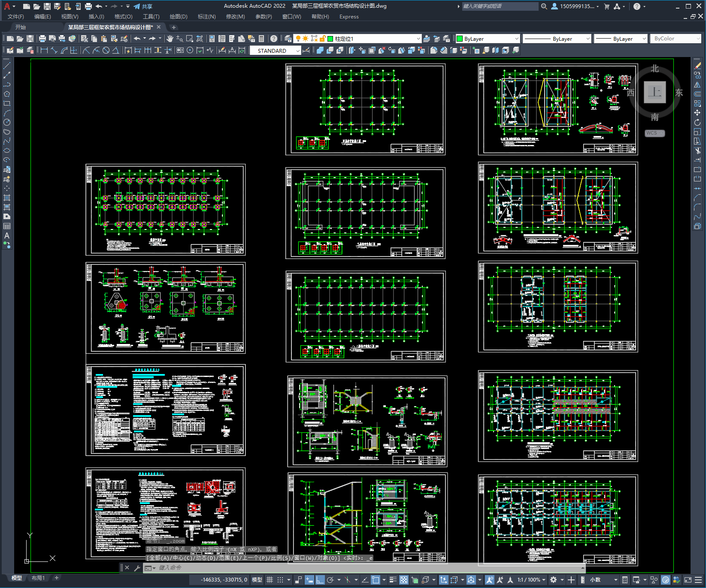Select the Erase tool in modify toolbar
This screenshot has height=588, width=706.
click(697, 66)
